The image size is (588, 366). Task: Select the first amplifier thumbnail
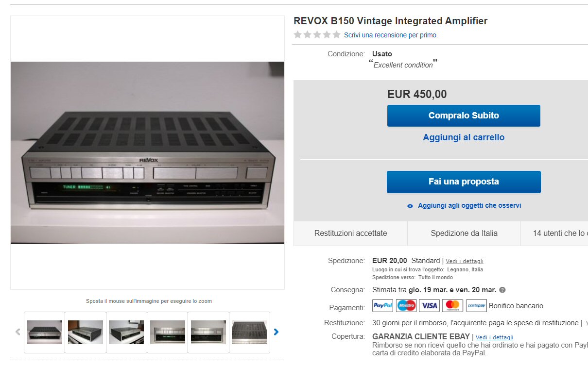[44, 332]
